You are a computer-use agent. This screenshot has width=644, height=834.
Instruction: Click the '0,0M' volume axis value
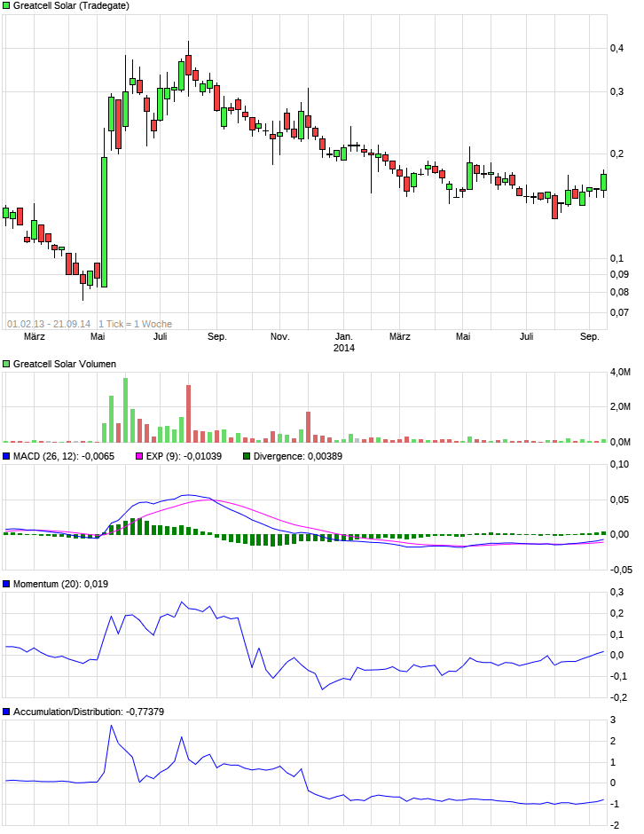pyautogui.click(x=620, y=442)
